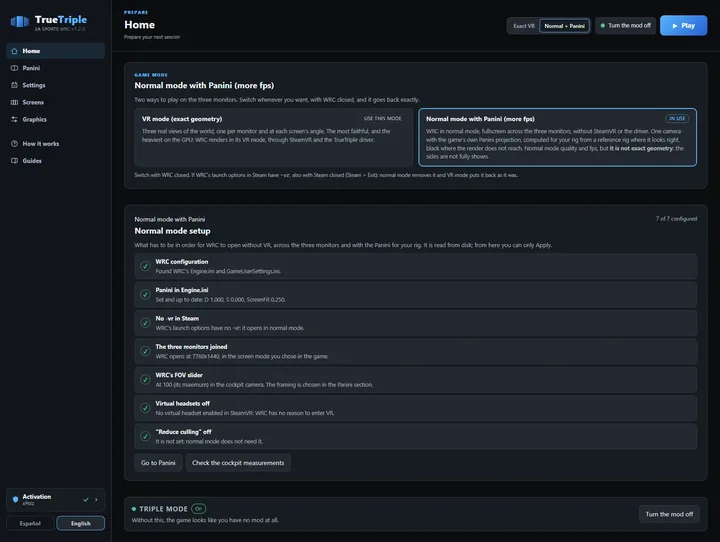Screen dimensions: 720x542
Task: Click the Panini in Engine.ini check icon
Action: pos(145,294)
